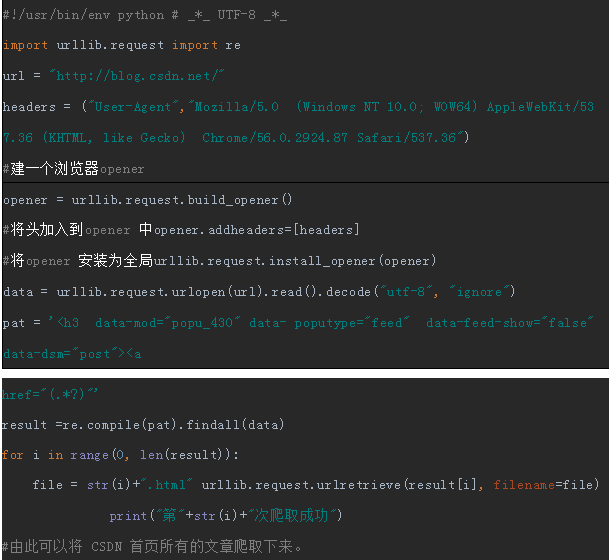The width and height of the screenshot is (609, 560).
Task: Click the "filename" keyword argument
Action: [524, 485]
